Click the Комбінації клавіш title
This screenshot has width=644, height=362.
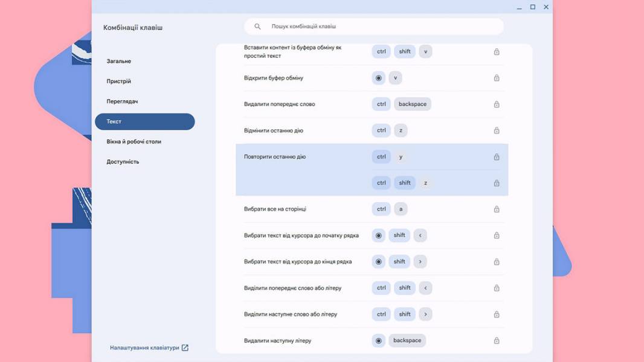coord(133,28)
